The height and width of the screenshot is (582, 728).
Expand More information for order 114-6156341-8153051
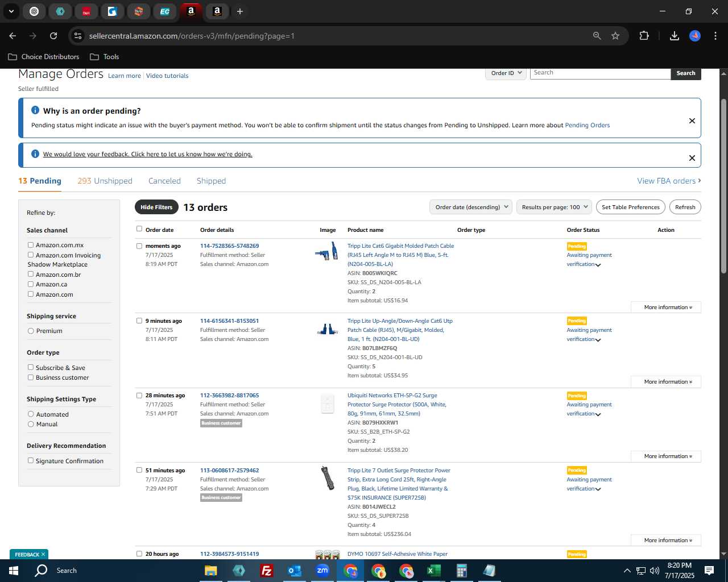pyautogui.click(x=666, y=382)
